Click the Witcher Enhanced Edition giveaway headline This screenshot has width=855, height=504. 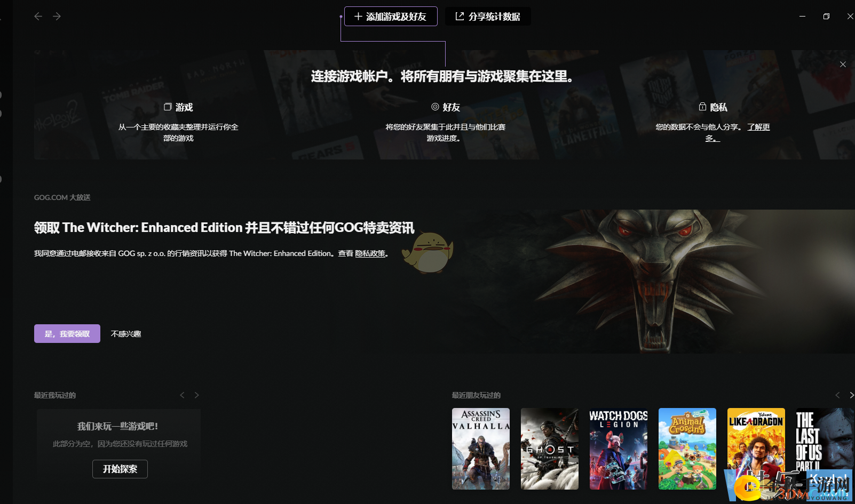(x=224, y=228)
